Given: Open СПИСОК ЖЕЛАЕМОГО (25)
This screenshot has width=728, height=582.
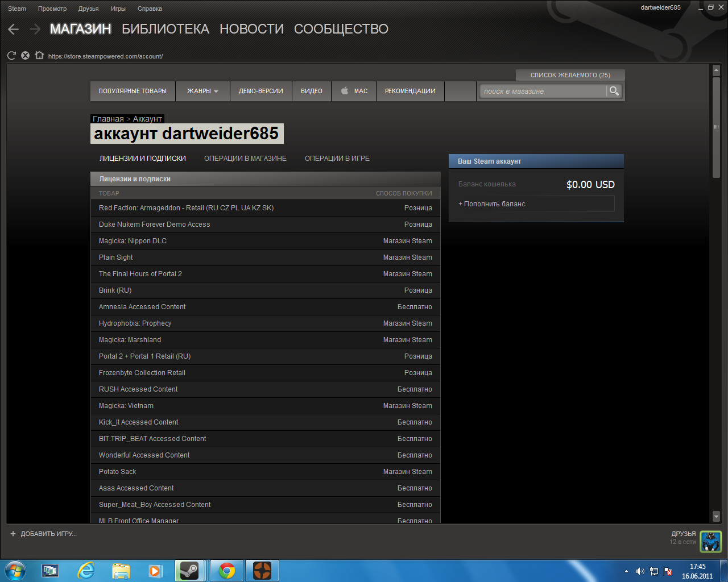Looking at the screenshot, I should point(570,75).
